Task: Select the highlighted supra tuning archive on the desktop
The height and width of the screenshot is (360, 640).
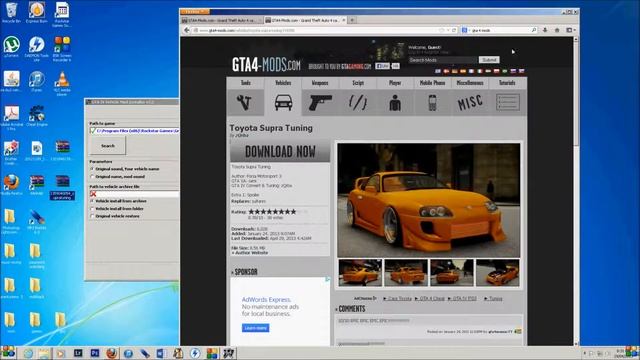Action: pos(62,187)
